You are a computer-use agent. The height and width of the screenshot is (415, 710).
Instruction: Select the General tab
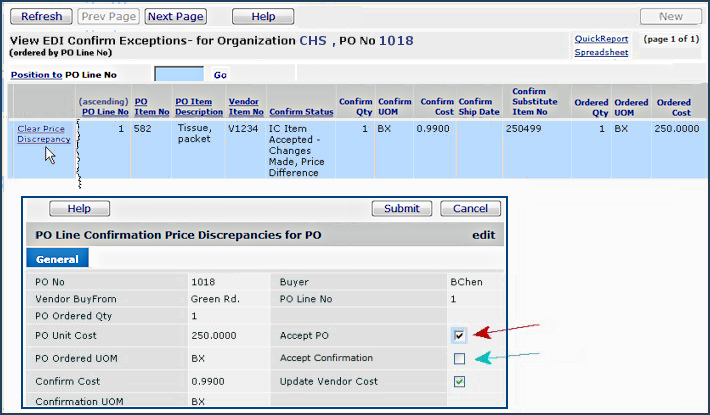tap(57, 259)
